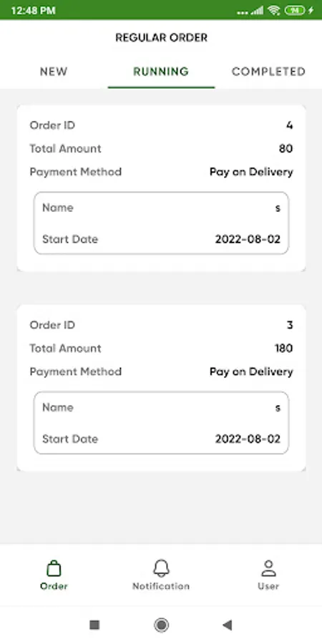This screenshot has height=644, width=322.
Task: Tap the REGULAR ORDER page title
Action: point(161,38)
